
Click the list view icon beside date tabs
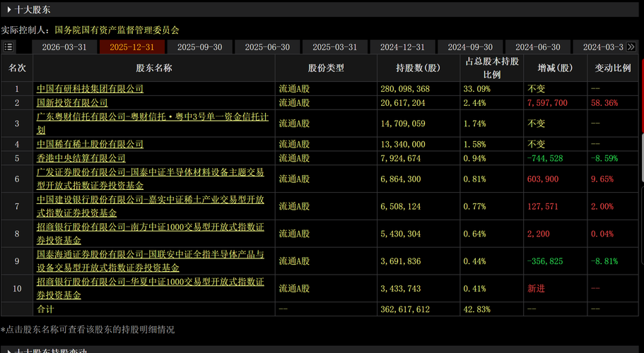tap(8, 47)
